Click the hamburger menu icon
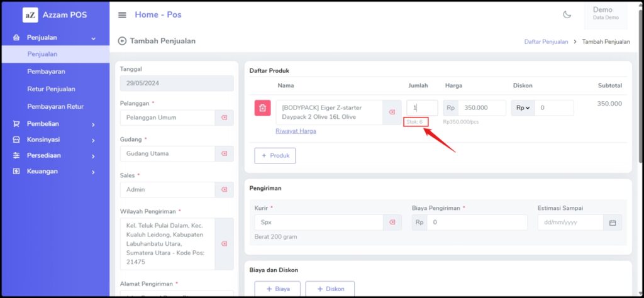 tap(122, 15)
